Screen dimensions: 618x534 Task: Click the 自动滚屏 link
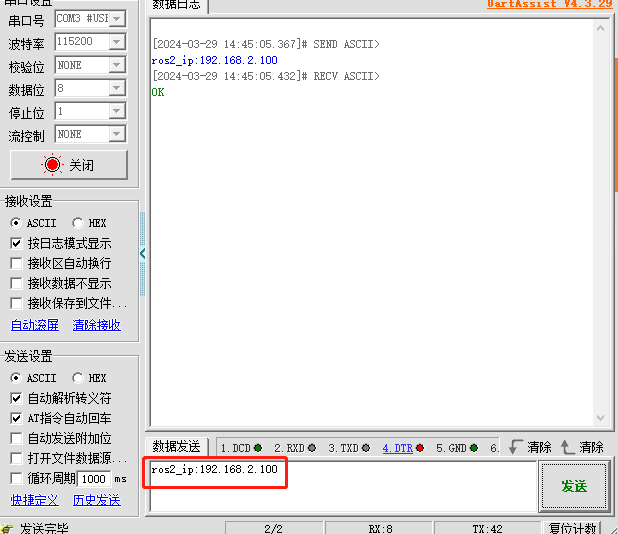click(35, 325)
